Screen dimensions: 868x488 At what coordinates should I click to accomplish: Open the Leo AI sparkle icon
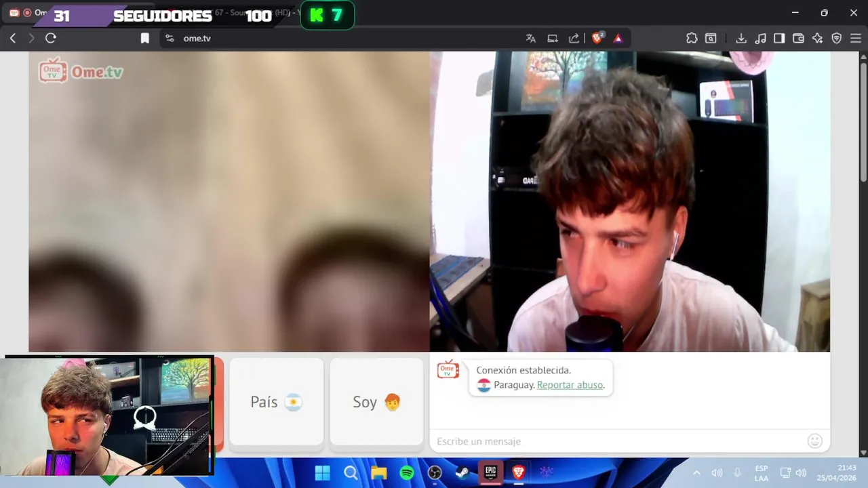pos(817,39)
